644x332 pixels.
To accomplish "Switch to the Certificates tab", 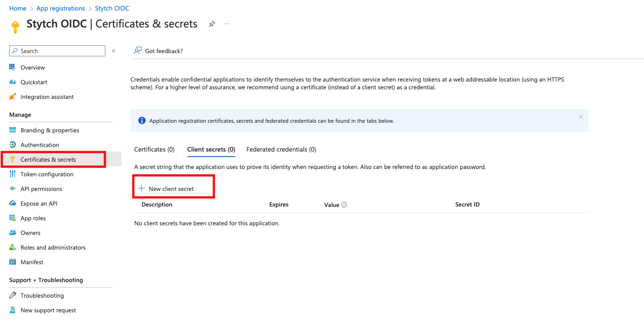I will click(x=154, y=149).
